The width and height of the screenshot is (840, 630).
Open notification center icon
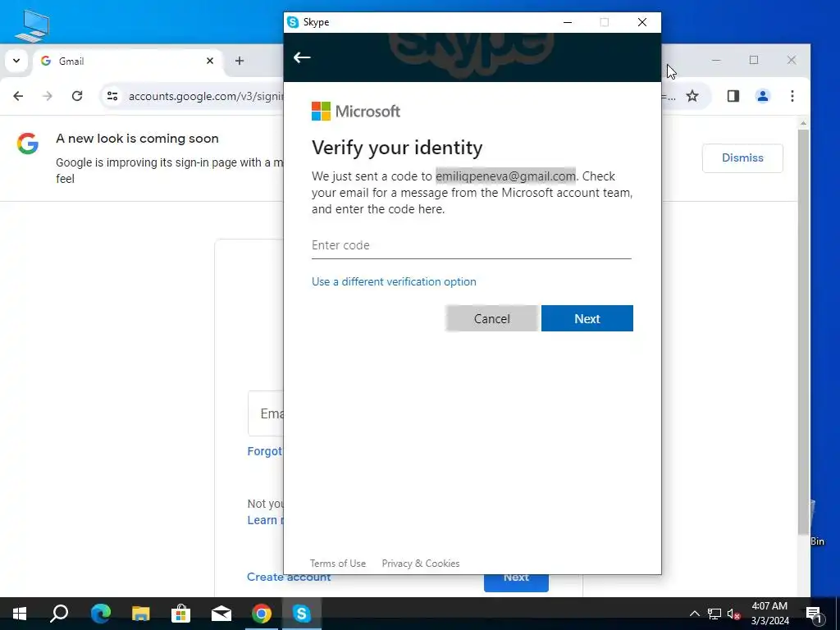pyautogui.click(x=814, y=614)
